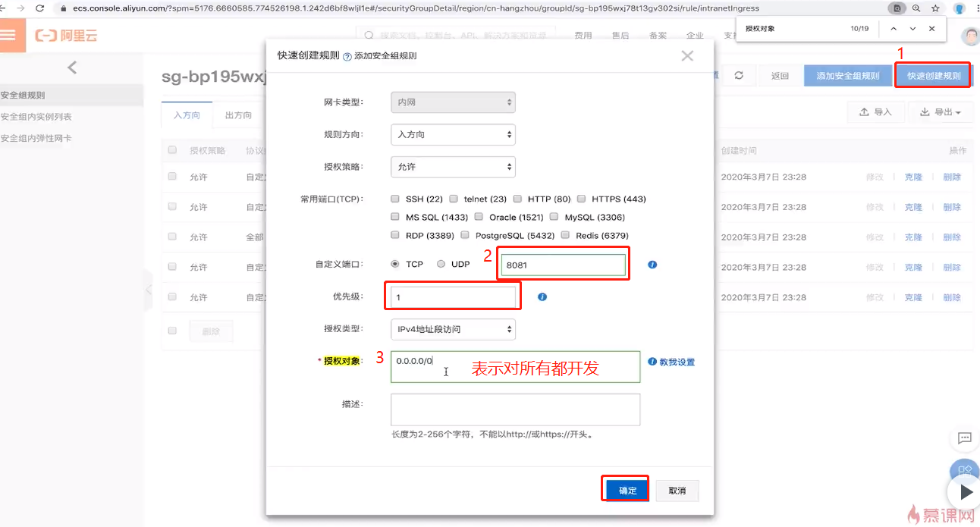Close the quick create rule dialog
The width and height of the screenshot is (980, 527).
[687, 55]
